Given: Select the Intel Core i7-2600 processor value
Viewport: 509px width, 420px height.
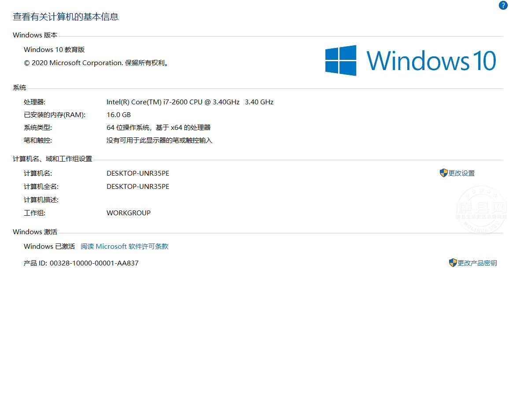Looking at the screenshot, I should [190, 102].
